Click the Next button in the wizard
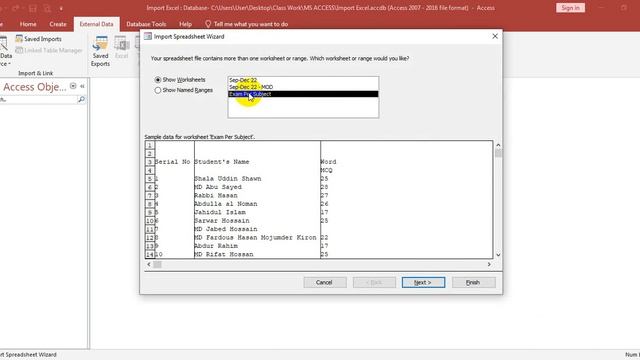This screenshot has width=640, height=360. pyautogui.click(x=423, y=282)
